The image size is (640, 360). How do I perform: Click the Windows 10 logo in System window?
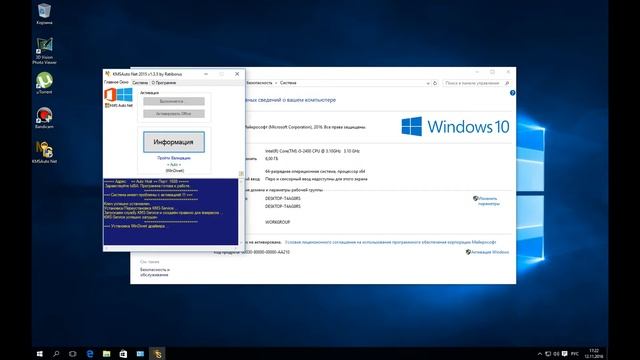(455, 127)
